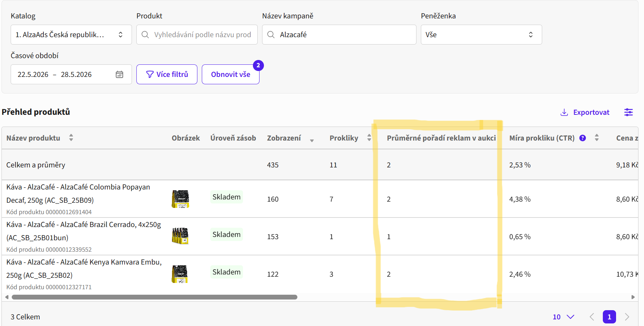
Task: Sort by Prokliky column arrows
Action: pos(369,138)
